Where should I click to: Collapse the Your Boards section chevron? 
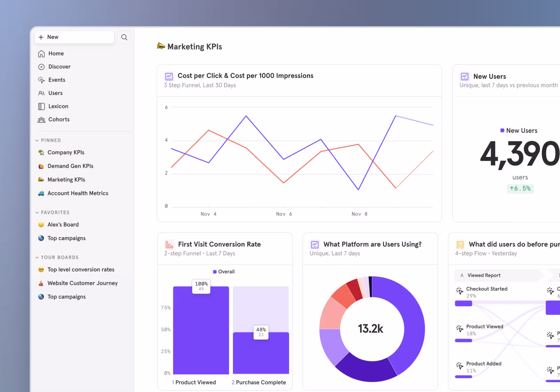click(37, 258)
